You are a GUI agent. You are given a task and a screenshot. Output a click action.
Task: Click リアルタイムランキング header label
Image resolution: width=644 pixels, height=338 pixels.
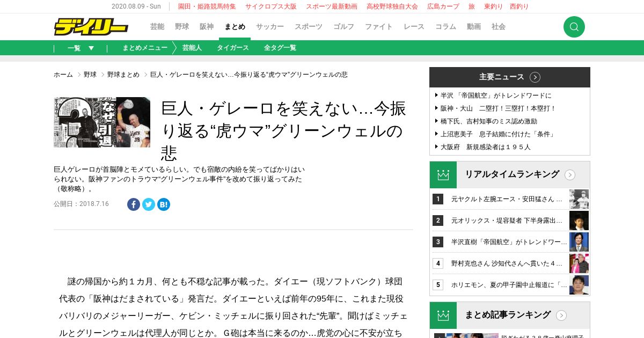(x=512, y=174)
